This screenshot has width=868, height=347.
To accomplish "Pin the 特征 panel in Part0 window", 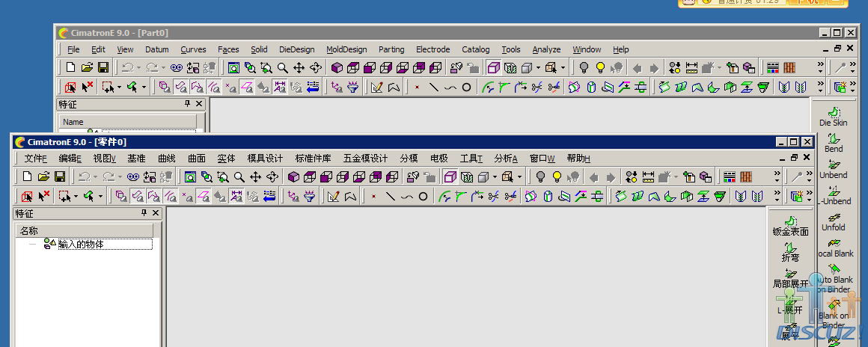I will click(x=187, y=103).
